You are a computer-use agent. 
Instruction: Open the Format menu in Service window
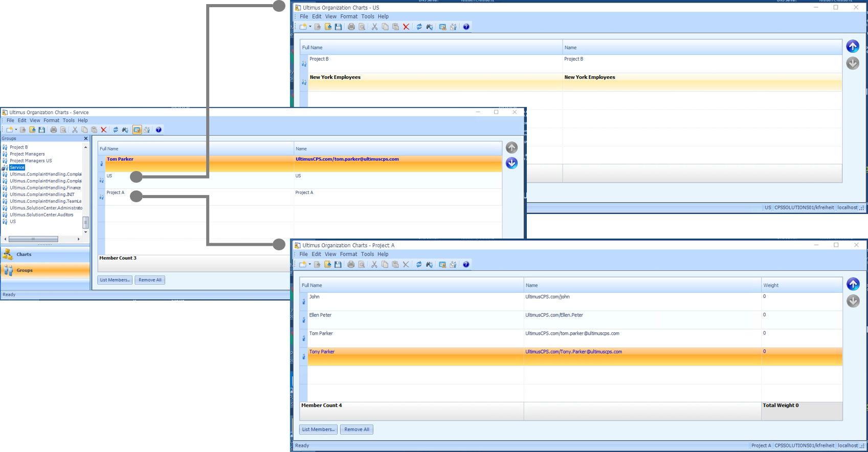(51, 120)
